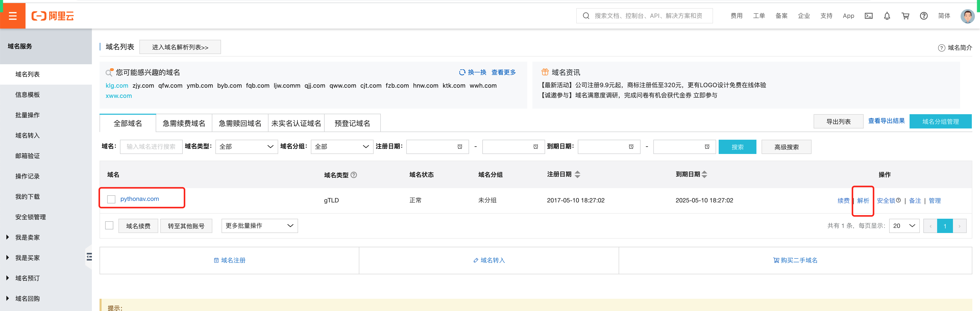Image resolution: width=980 pixels, height=311 pixels.
Task: Click the 换一换 refresh icon
Action: pyautogui.click(x=462, y=72)
